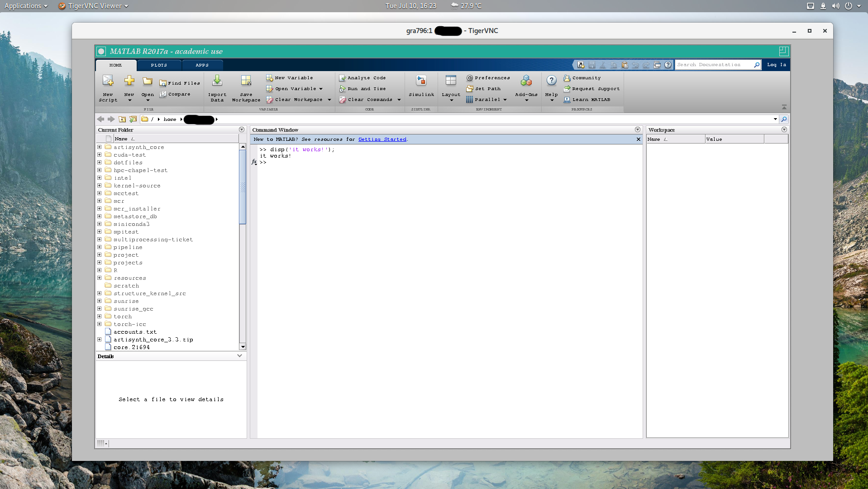Open Clear Commands dropdown arrow
Screen dimensions: 868x489
(x=399, y=100)
